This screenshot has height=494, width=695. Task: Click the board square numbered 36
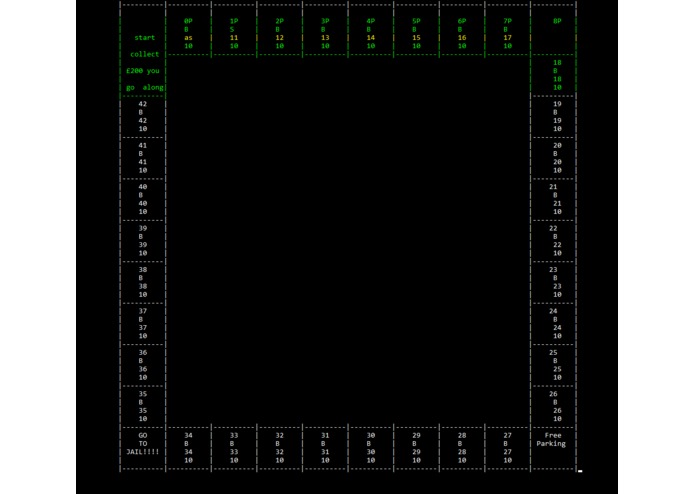[143, 365]
